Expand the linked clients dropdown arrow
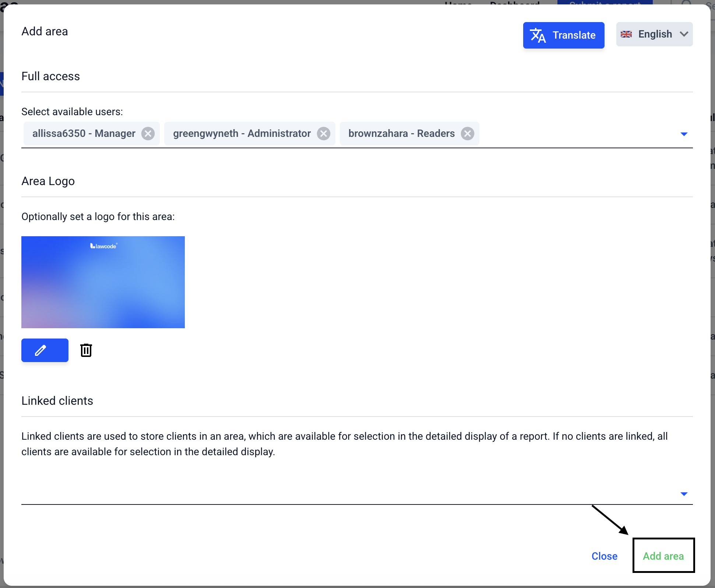Viewport: 715px width, 588px height. point(684,494)
